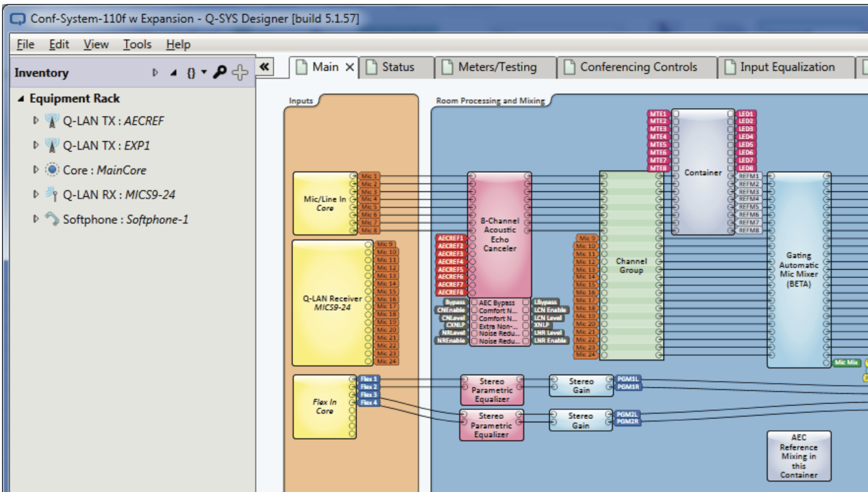Click the plus icon in Inventory header
Image resolution: width=868 pixels, height=492 pixels.
tap(239, 73)
